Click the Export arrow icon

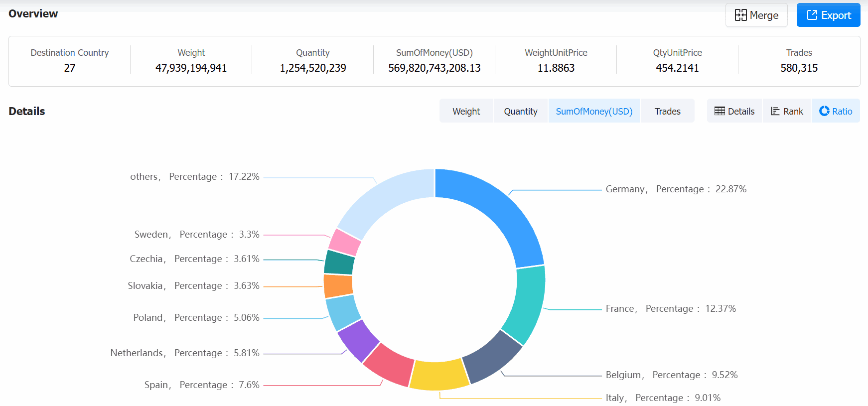[812, 15]
